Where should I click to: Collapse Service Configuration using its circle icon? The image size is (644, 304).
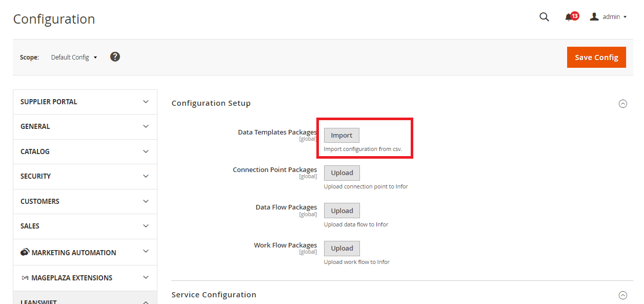[623, 295]
